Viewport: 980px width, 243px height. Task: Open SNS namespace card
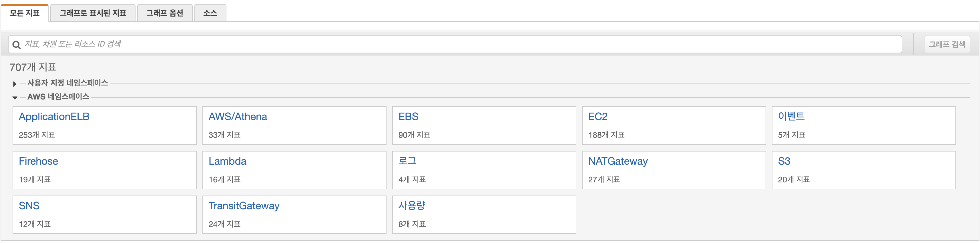(x=105, y=215)
